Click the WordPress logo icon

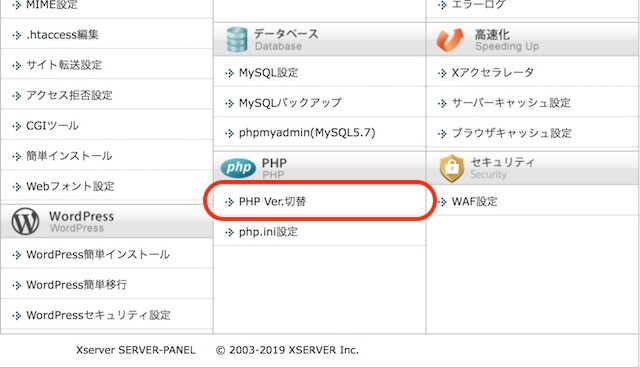tap(25, 222)
